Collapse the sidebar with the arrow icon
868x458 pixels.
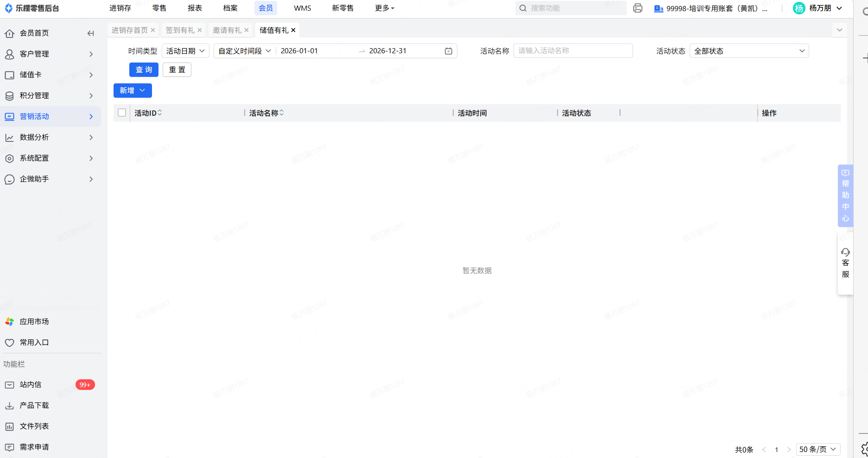91,33
